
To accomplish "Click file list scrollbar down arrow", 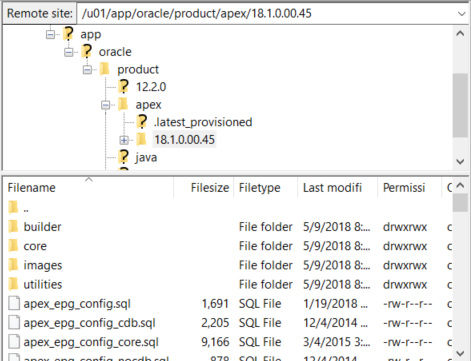I will [460, 353].
